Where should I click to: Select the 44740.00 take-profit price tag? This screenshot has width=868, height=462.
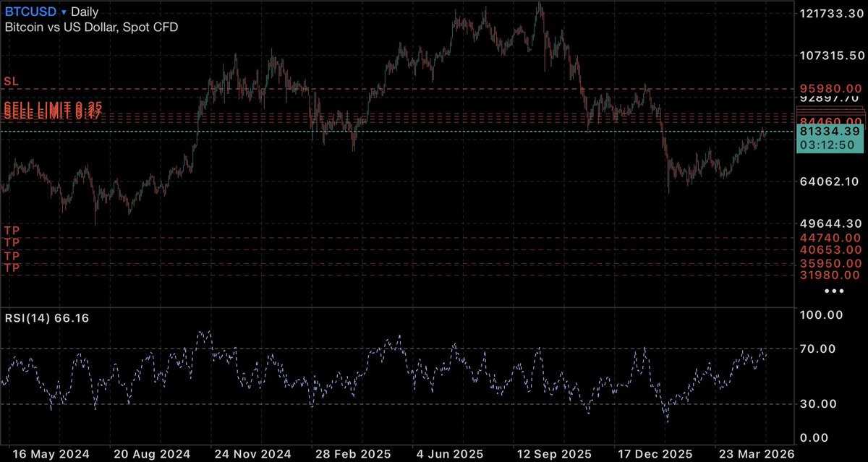point(830,237)
